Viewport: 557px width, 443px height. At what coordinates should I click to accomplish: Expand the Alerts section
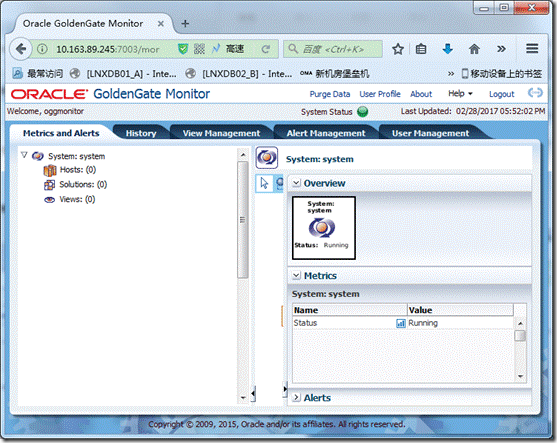[296, 398]
